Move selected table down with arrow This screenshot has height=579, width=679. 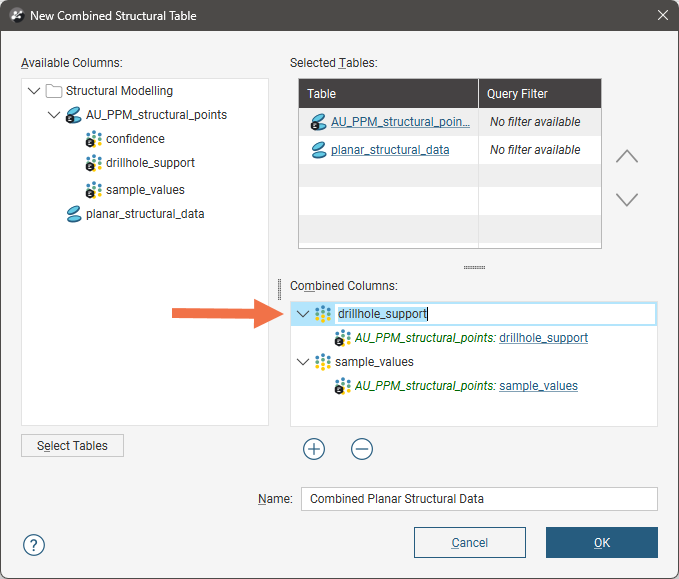(627, 199)
